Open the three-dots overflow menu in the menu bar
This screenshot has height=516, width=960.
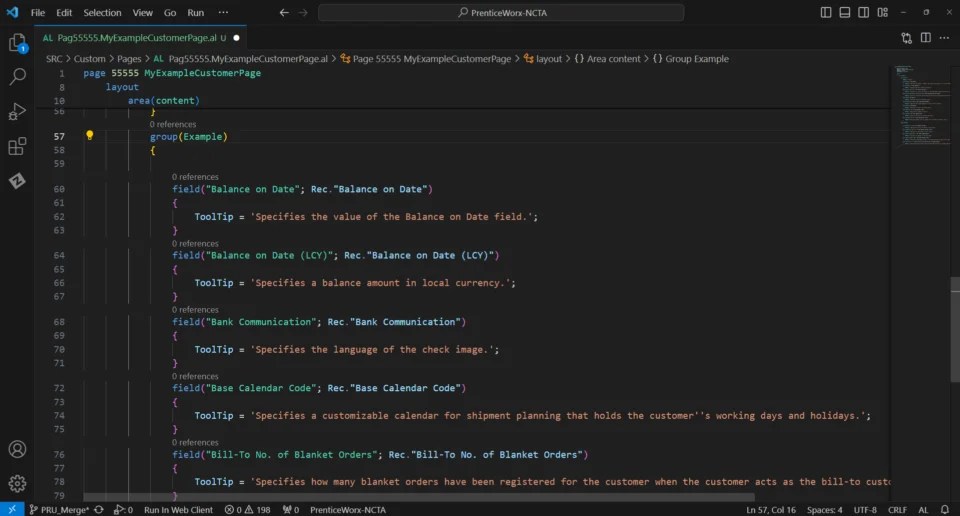(x=223, y=12)
